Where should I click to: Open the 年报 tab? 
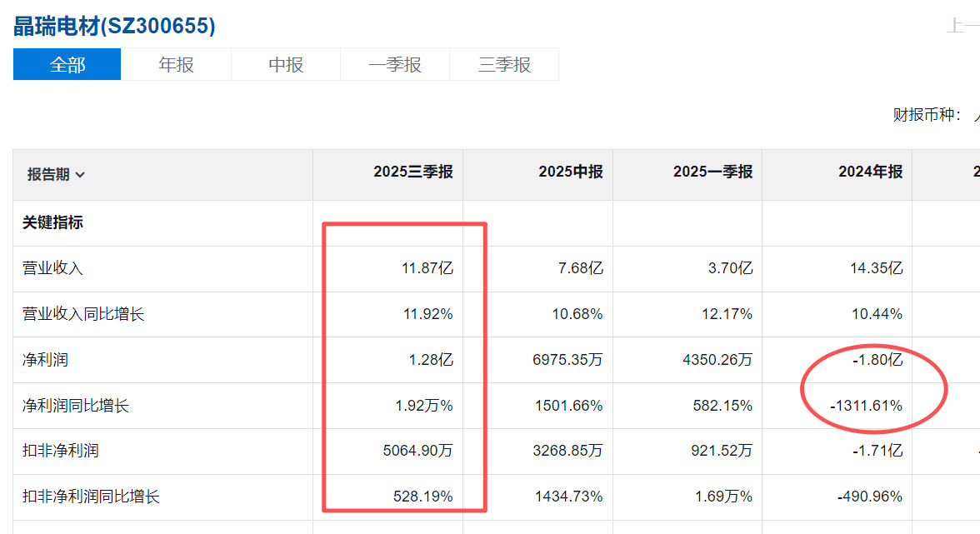pyautogui.click(x=176, y=64)
